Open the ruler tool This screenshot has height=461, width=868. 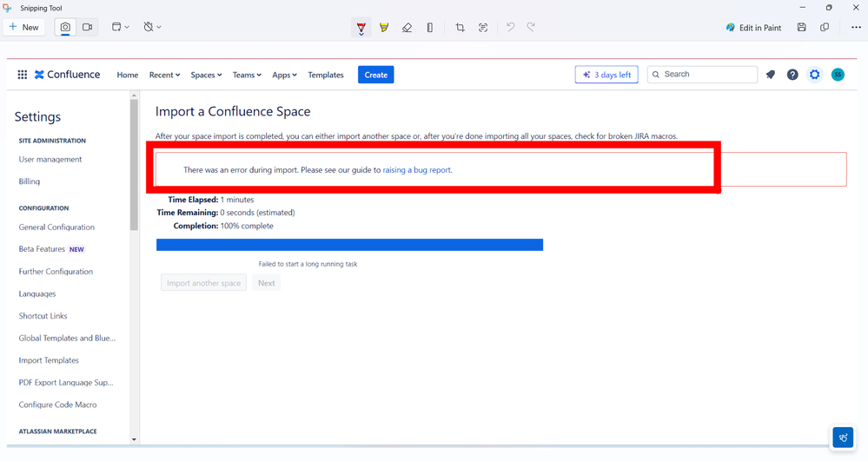point(429,27)
